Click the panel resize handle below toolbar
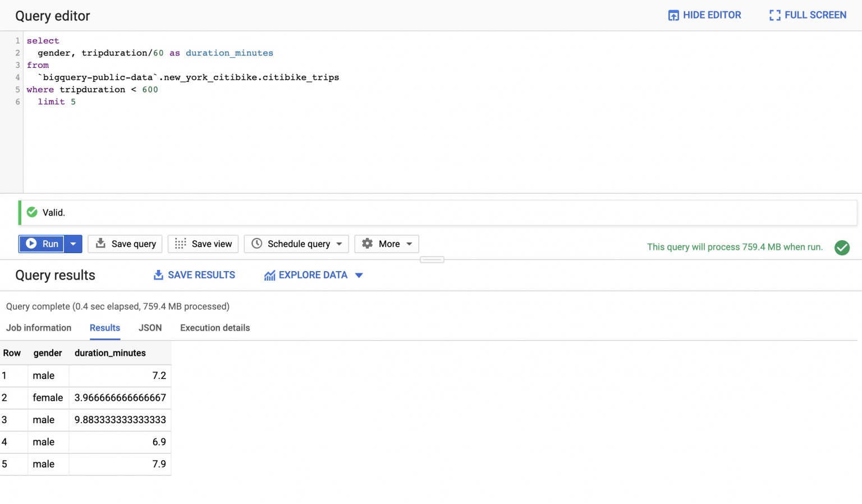Viewport: 862px width, 504px height. pos(432,260)
